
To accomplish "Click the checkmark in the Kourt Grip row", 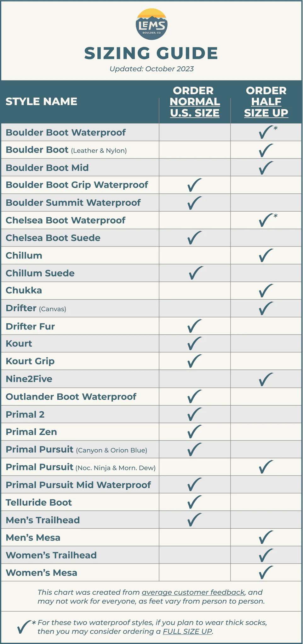I will [194, 361].
